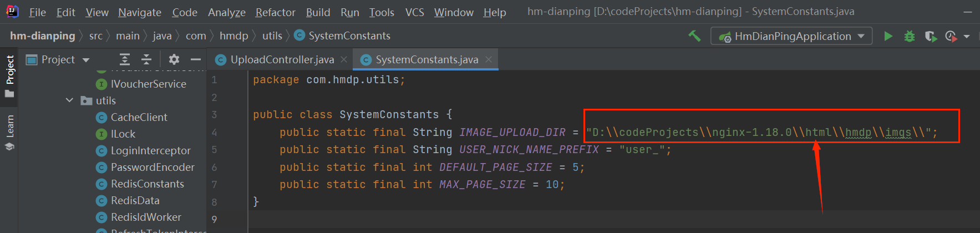Expand profiler options dropdown arrow
Viewport: 980px width, 233px height.
[x=967, y=37]
